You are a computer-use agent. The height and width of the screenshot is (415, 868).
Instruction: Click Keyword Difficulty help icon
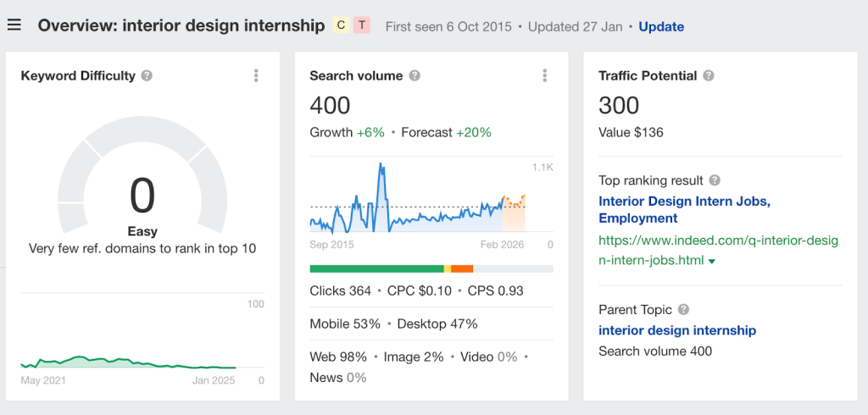pos(147,75)
